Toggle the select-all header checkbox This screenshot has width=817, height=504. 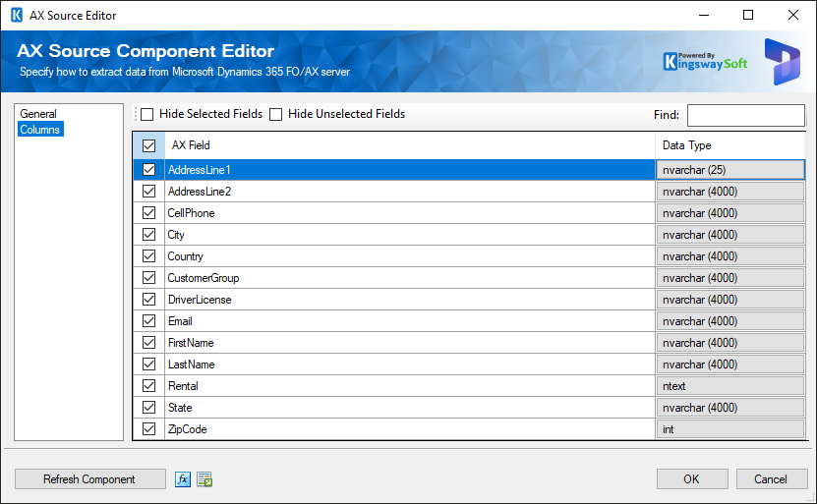149,145
